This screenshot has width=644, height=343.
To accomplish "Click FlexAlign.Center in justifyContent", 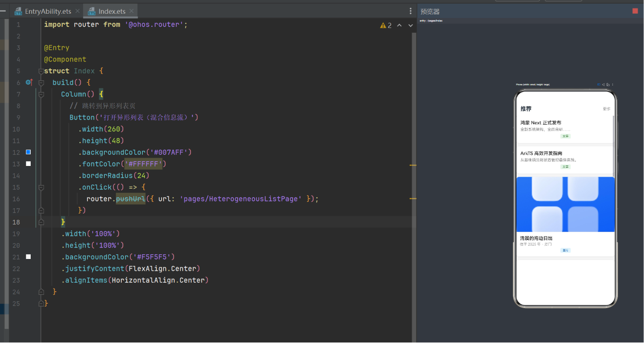I will pyautogui.click(x=162, y=268).
